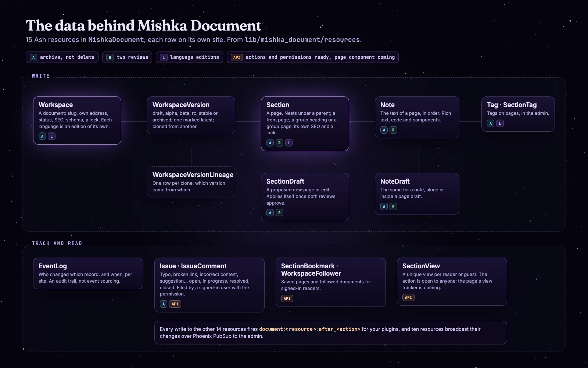
Task: Click the L badge in the Workspace card
Action: click(51, 136)
